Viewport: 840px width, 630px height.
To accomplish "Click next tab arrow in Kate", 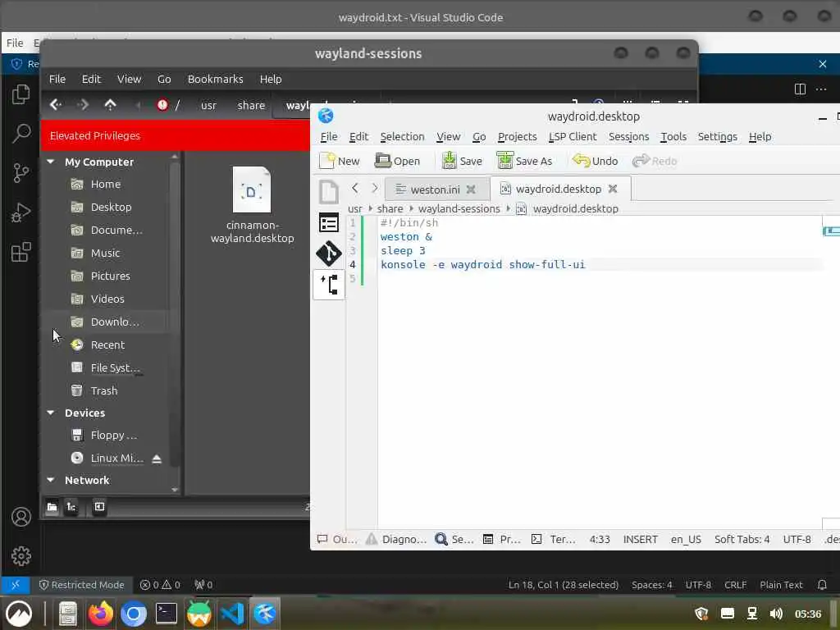I will pyautogui.click(x=374, y=188).
